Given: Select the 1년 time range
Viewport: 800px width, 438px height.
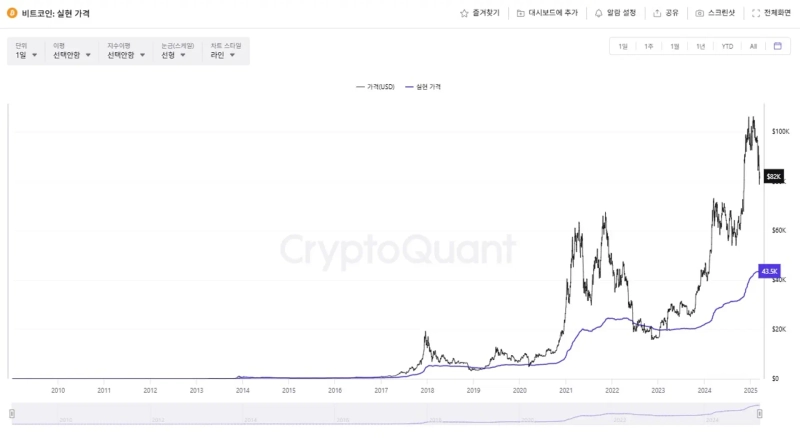Looking at the screenshot, I should pyautogui.click(x=701, y=46).
